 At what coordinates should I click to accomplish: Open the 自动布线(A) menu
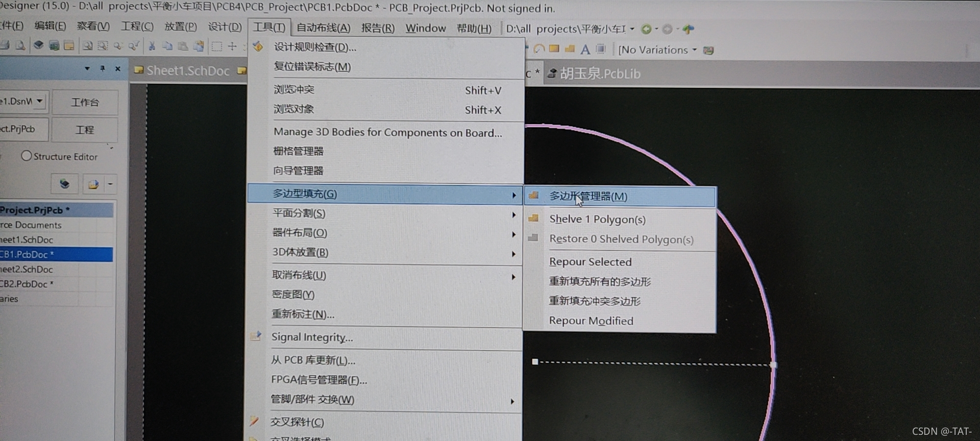pyautogui.click(x=323, y=28)
